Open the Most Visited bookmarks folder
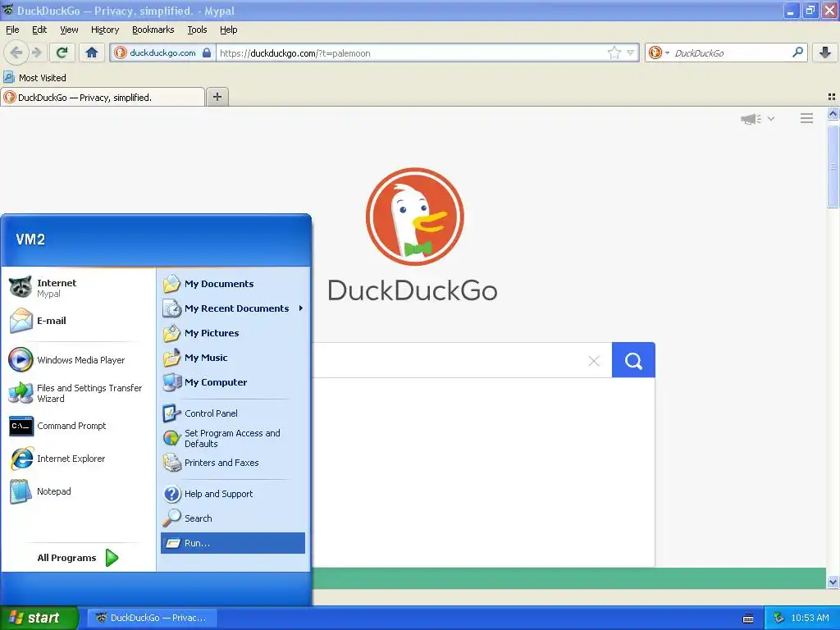840x630 pixels. [x=34, y=78]
